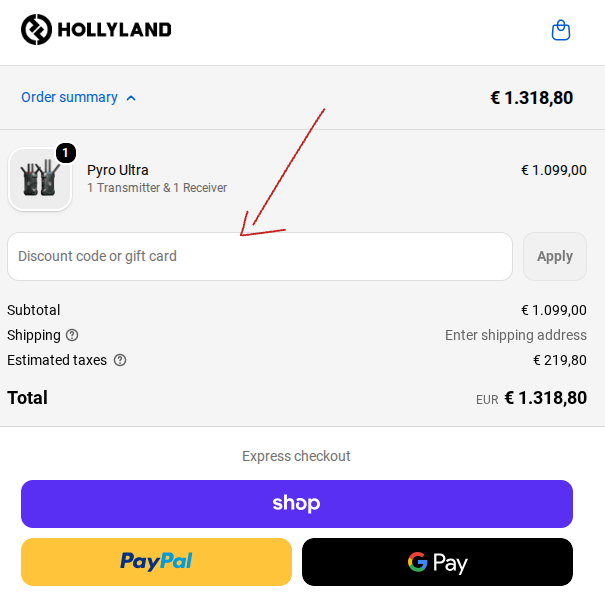Viewport: 605px width, 596px height.
Task: Open the shopping bag cart icon
Action: (561, 30)
